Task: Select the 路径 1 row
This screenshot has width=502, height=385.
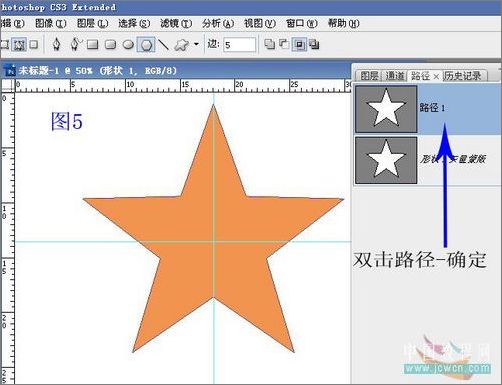Action: (x=428, y=109)
